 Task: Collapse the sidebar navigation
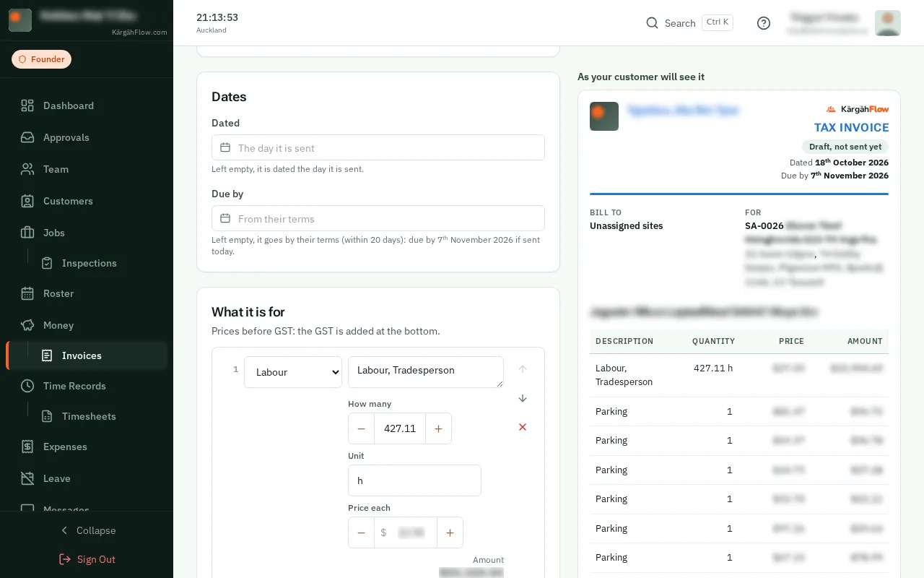click(87, 530)
